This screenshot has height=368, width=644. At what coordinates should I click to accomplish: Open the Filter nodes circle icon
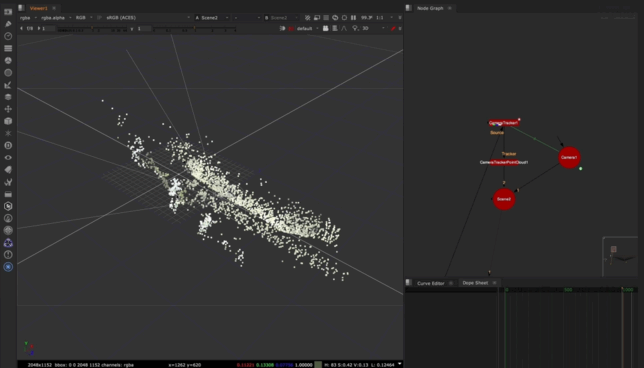[8, 73]
